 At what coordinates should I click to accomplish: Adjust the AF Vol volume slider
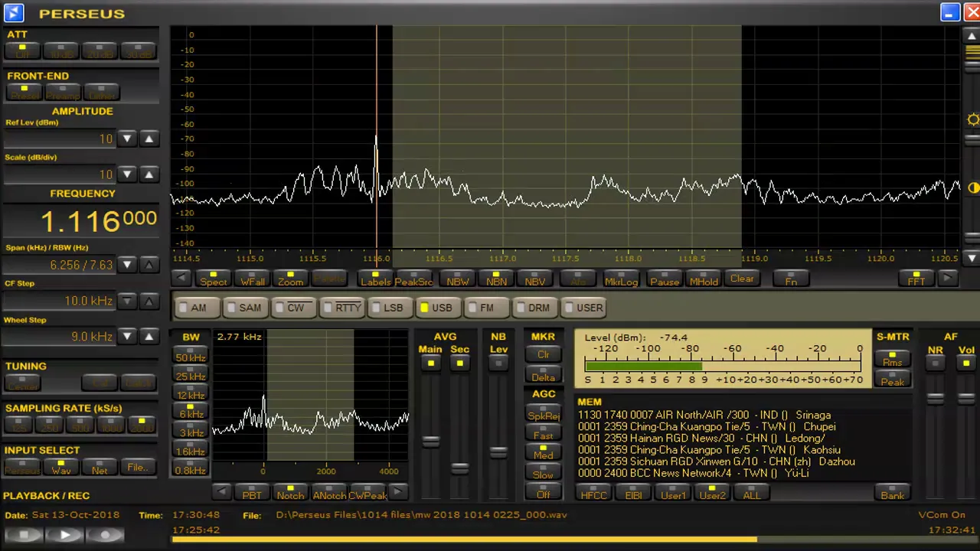(966, 397)
